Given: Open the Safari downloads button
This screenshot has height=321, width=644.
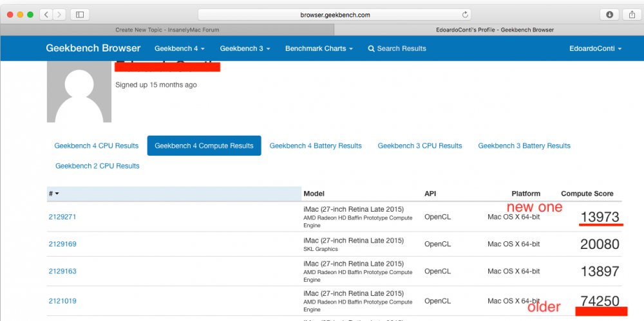Looking at the screenshot, I should [x=609, y=15].
